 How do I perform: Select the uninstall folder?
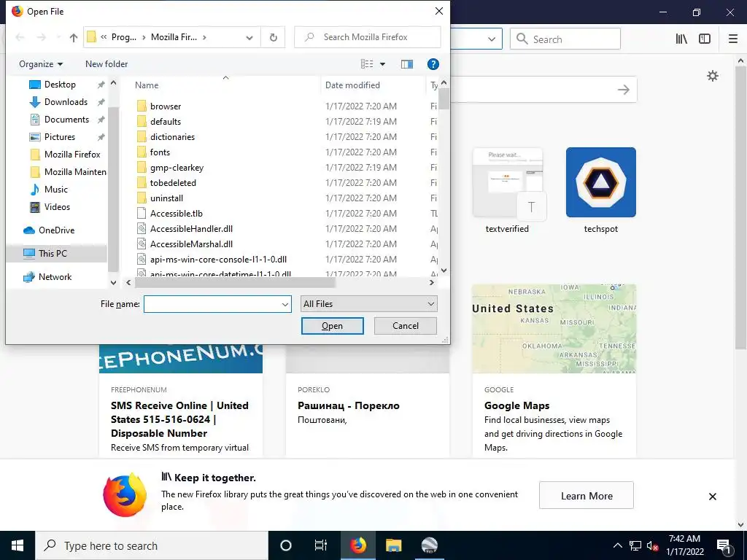click(x=166, y=198)
